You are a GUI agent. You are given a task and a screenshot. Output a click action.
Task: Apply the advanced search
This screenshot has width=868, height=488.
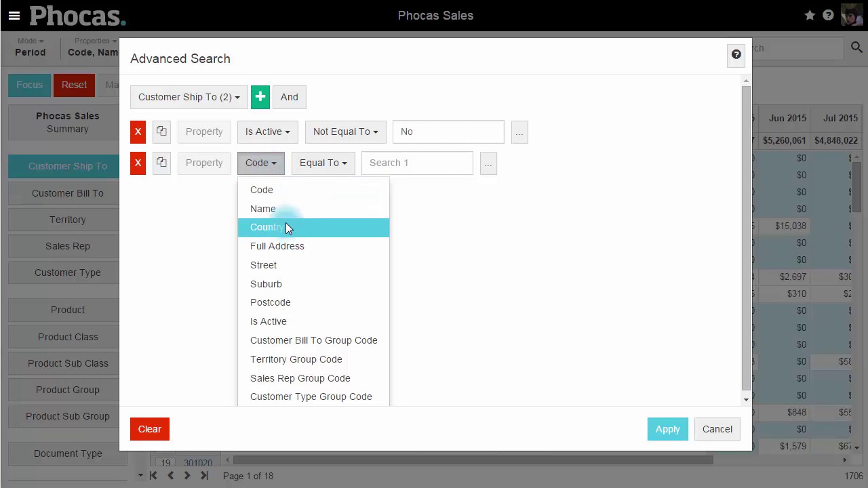[667, 429]
